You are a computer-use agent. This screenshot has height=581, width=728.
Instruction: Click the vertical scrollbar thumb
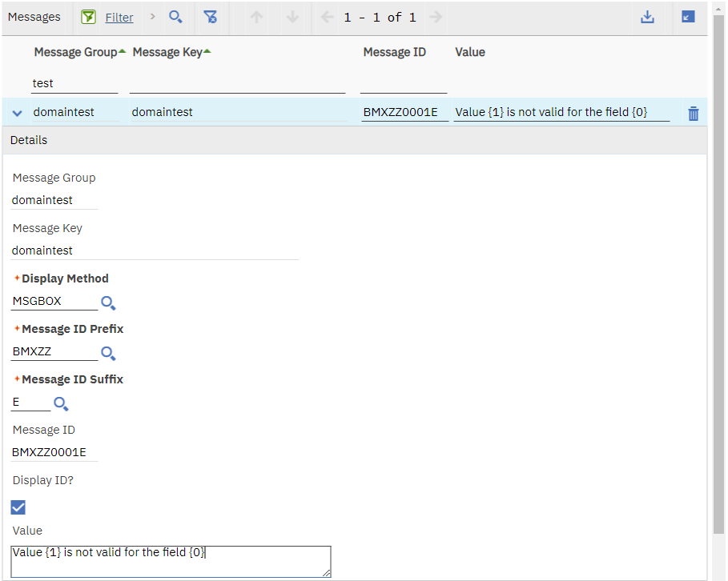point(718,274)
